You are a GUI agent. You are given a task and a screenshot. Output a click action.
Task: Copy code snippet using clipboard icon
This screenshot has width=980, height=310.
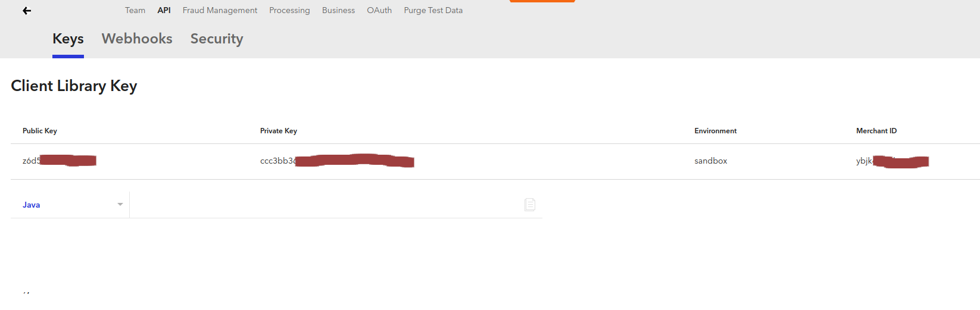(530, 205)
